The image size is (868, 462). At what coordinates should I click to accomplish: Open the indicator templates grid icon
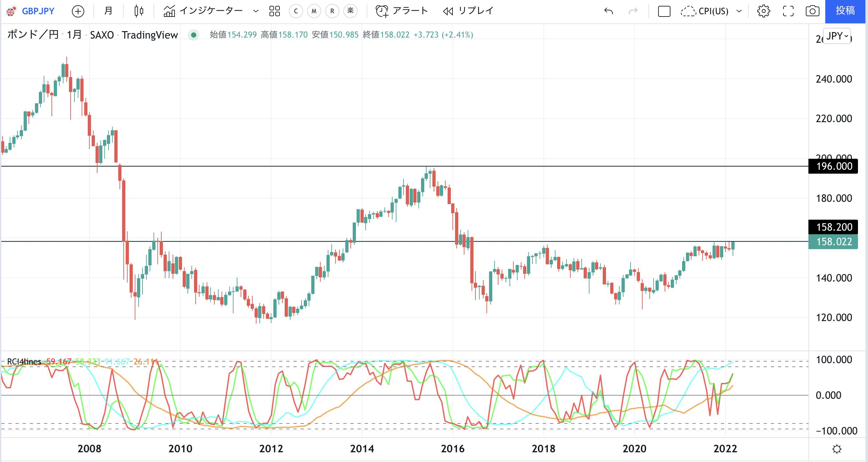(275, 11)
